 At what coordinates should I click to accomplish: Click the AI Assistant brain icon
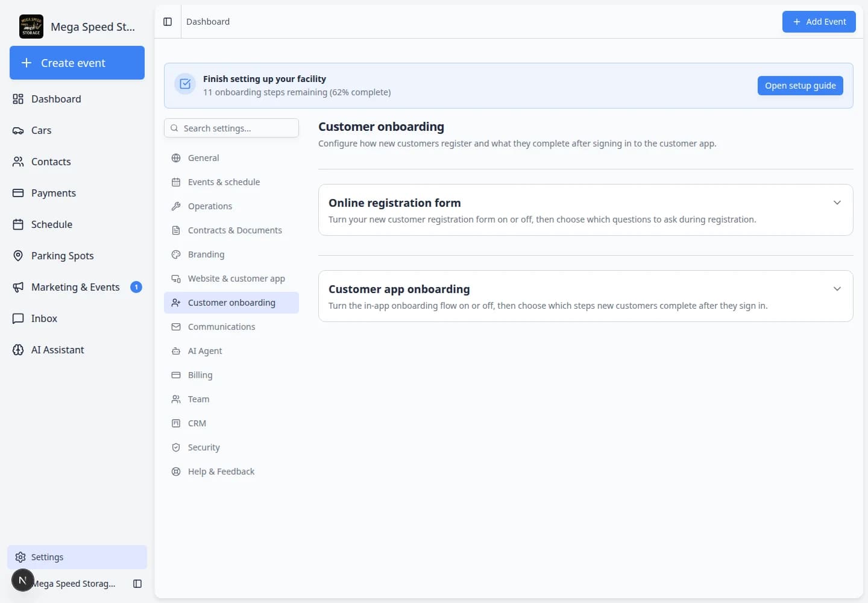click(18, 350)
